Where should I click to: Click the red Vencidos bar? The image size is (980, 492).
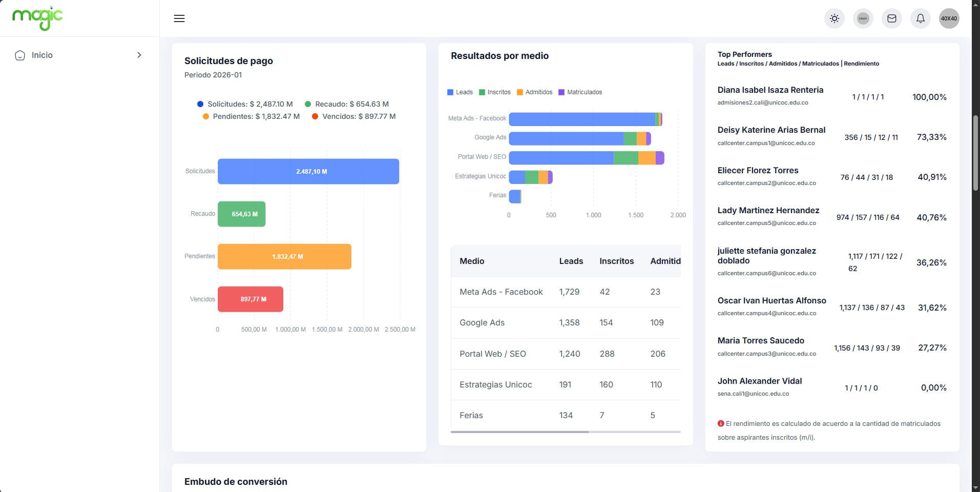pos(250,299)
